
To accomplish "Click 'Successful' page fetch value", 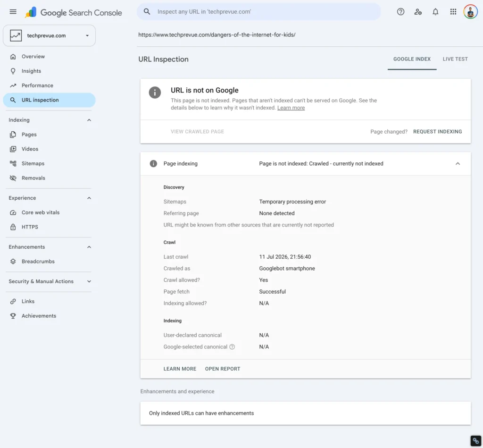I will click(x=272, y=292).
